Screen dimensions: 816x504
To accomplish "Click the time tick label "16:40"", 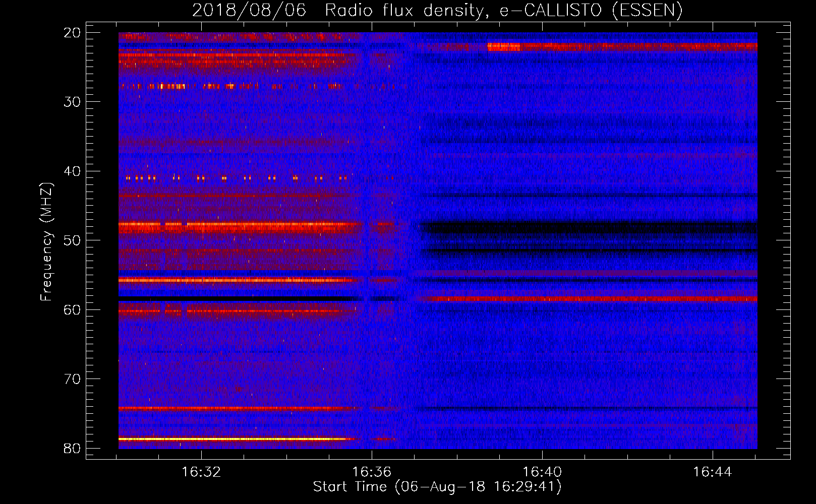I will (542, 472).
